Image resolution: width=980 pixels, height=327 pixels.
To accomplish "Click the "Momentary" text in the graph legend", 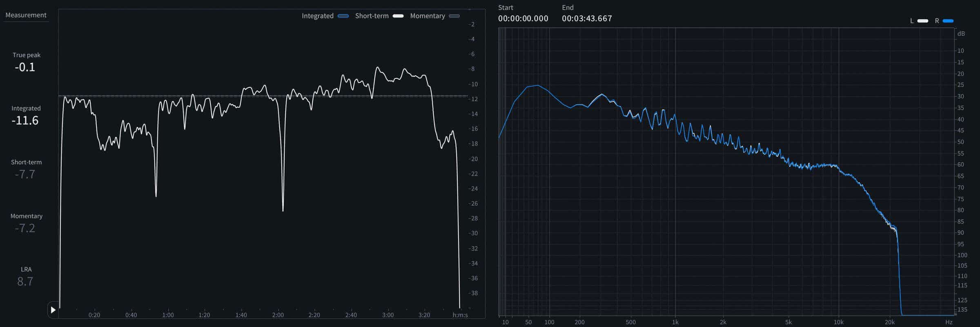I will [428, 16].
